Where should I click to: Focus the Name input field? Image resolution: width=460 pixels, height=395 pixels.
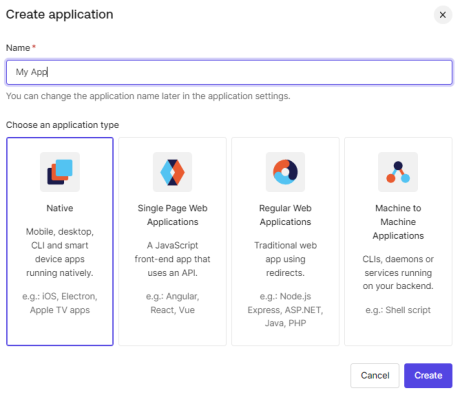tap(229, 72)
